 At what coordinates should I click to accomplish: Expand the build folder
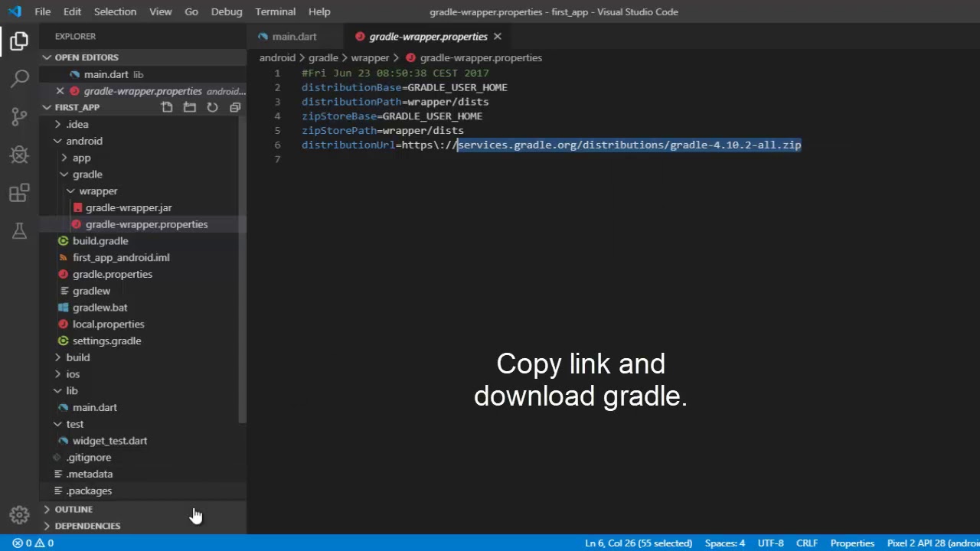57,357
